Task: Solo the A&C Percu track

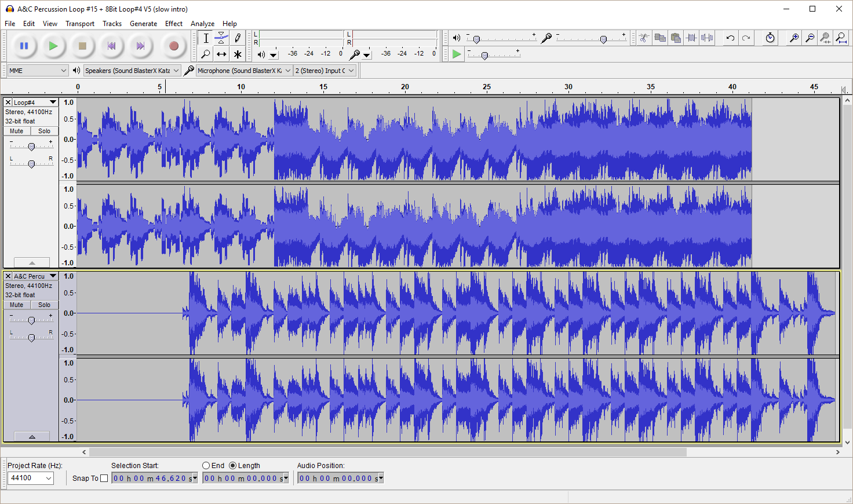Action: click(45, 305)
